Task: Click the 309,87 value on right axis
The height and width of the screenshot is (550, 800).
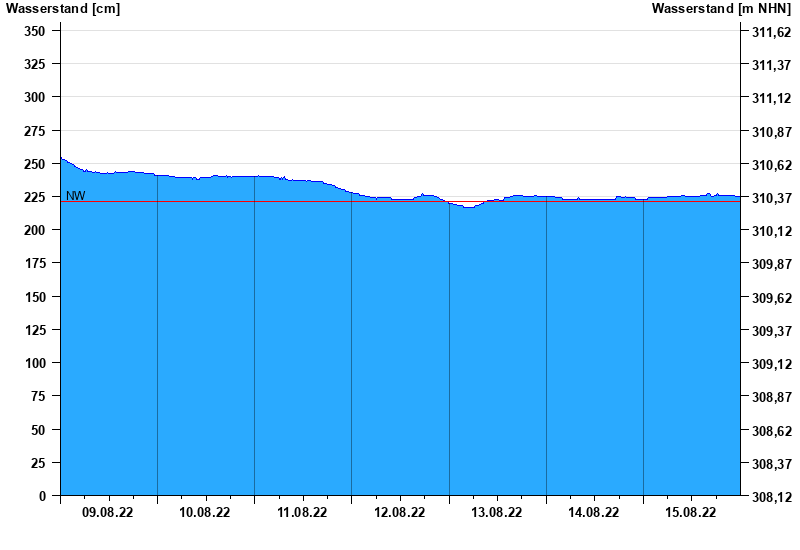Action: click(x=771, y=264)
